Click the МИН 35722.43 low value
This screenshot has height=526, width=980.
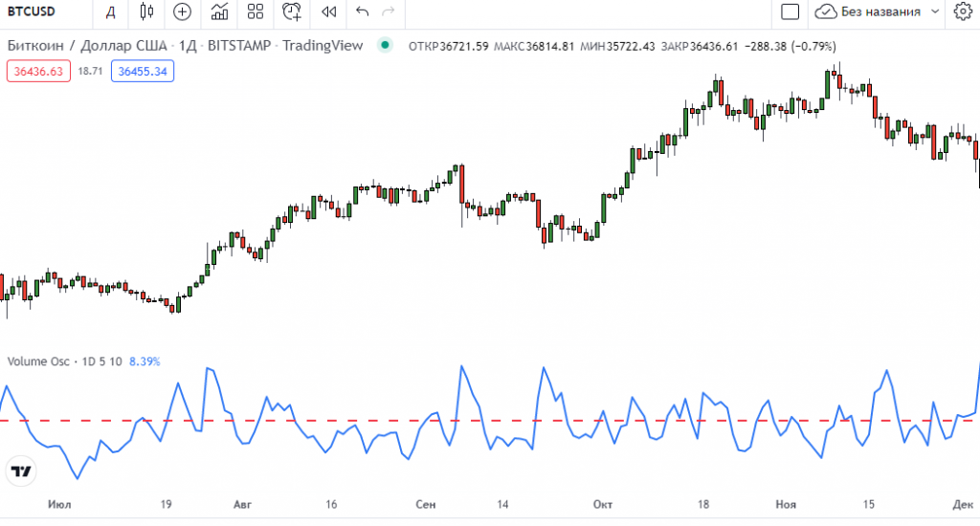pos(617,46)
